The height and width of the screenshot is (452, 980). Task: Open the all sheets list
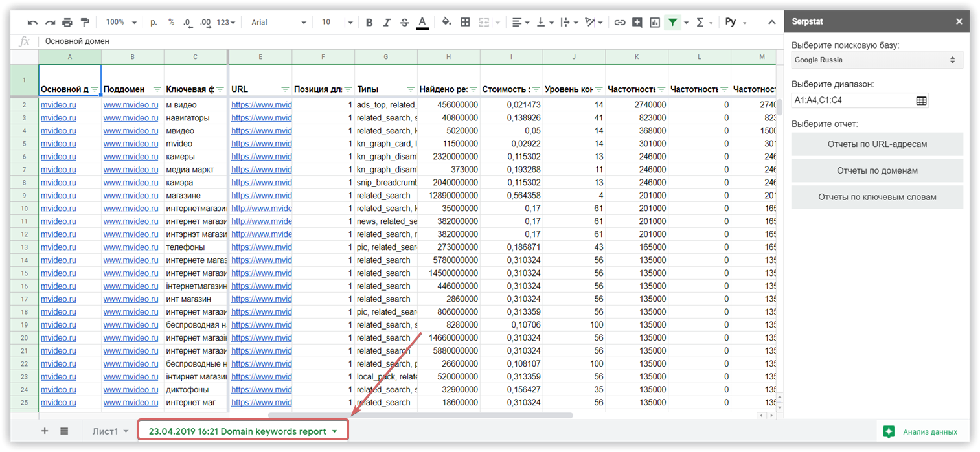[x=64, y=431]
